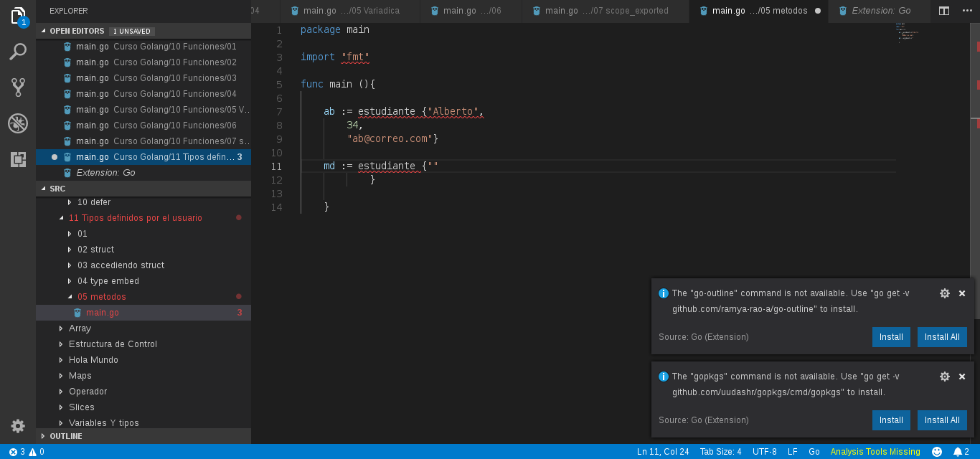The image size is (980, 459).
Task: Open the Search view in activity bar
Action: (18, 52)
